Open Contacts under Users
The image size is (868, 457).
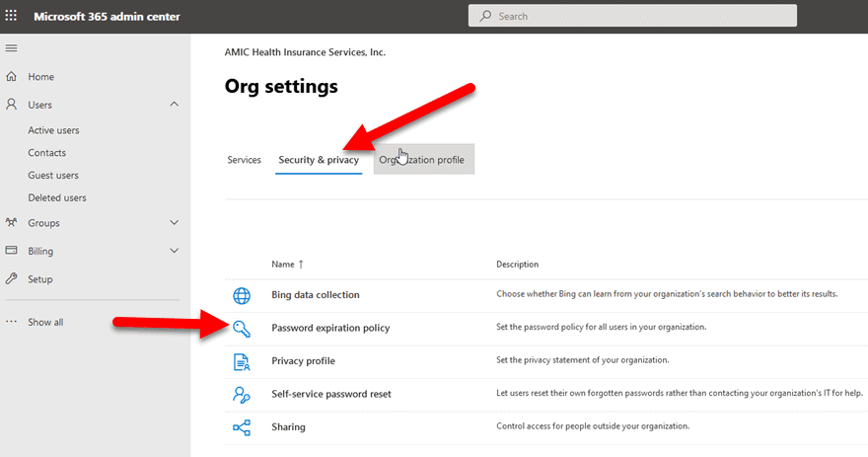(x=47, y=152)
